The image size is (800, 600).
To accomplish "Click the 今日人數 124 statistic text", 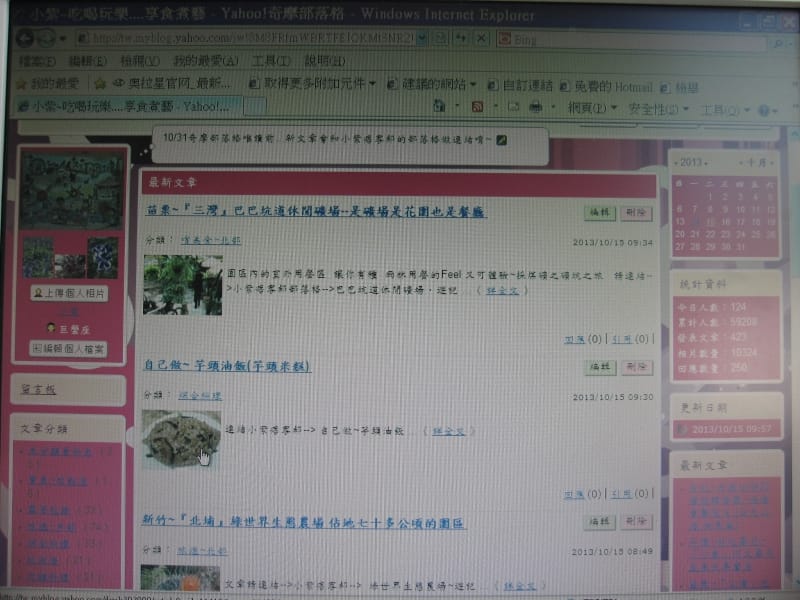I will point(712,307).
